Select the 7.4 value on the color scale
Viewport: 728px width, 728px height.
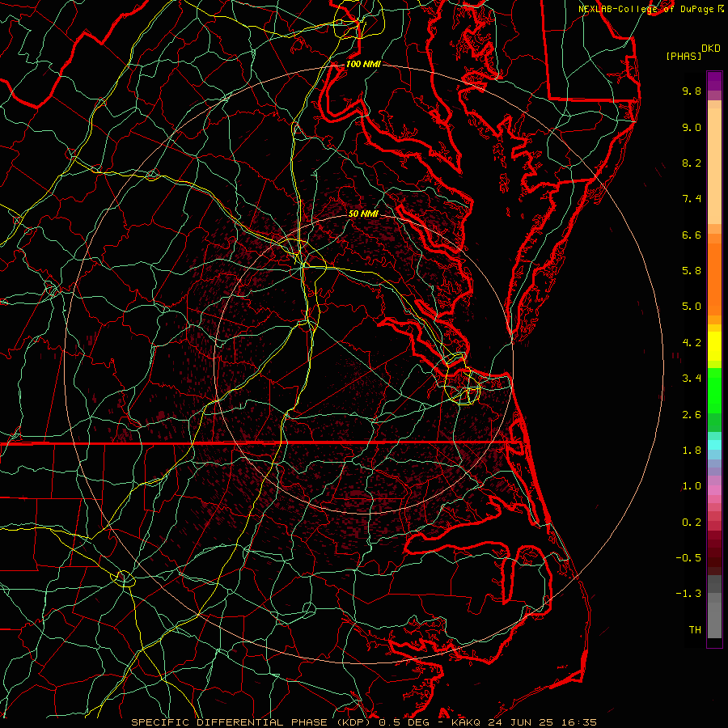[692, 199]
